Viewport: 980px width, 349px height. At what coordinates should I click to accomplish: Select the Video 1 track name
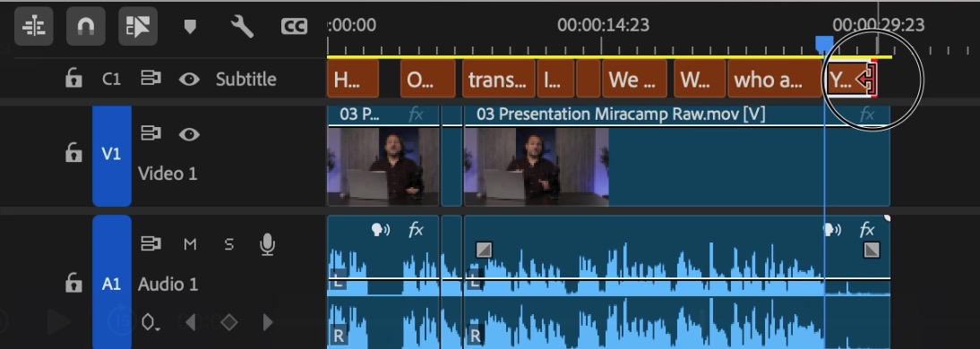168,174
